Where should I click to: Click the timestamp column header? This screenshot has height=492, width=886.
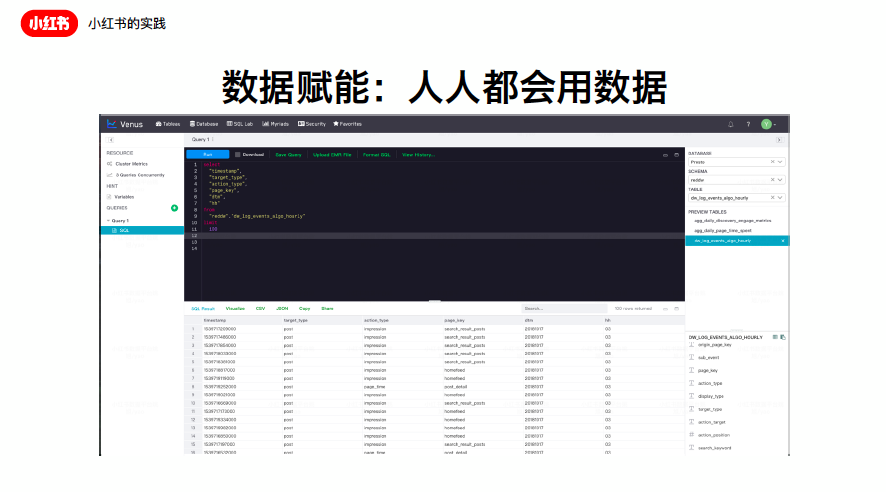[215, 320]
